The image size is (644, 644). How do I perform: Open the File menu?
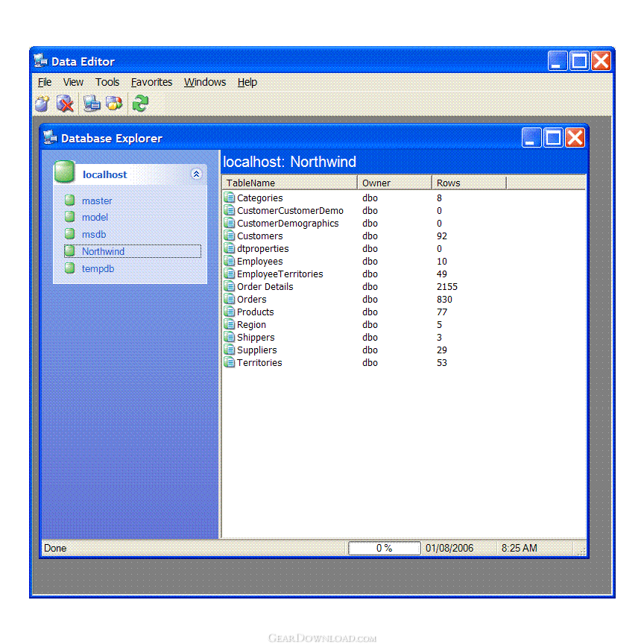click(x=45, y=82)
